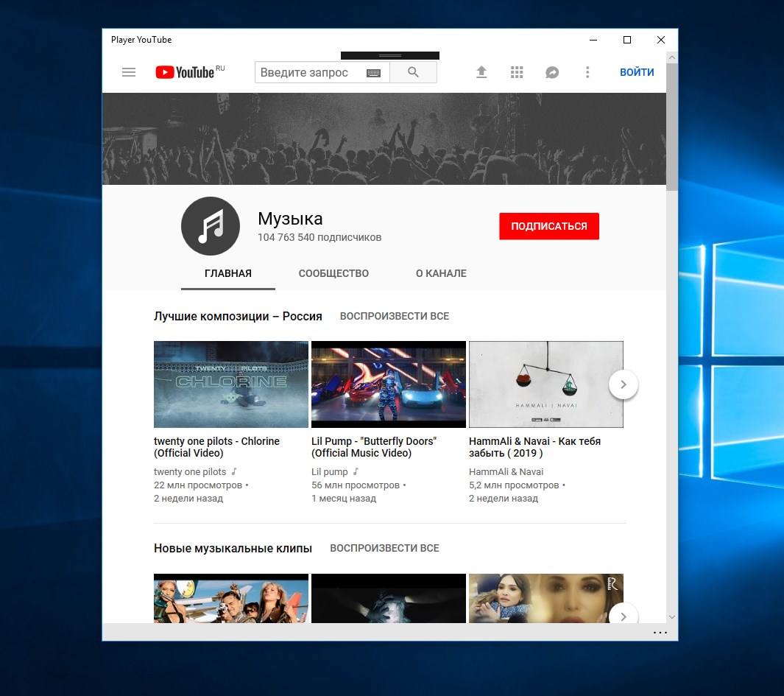Screen dimensions: 784x696
Task: Open middle dark thumbnail in Новые музыкальные клипы
Action: (389, 599)
